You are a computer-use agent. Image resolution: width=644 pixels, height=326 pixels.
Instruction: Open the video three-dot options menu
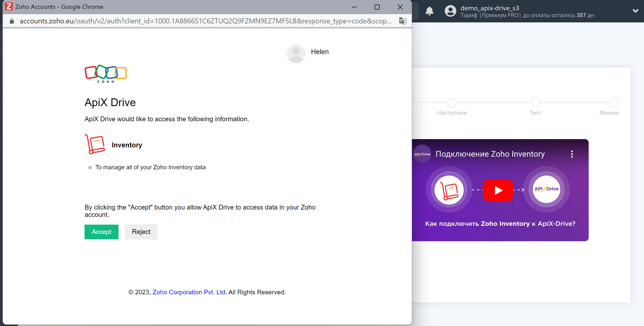(572, 154)
